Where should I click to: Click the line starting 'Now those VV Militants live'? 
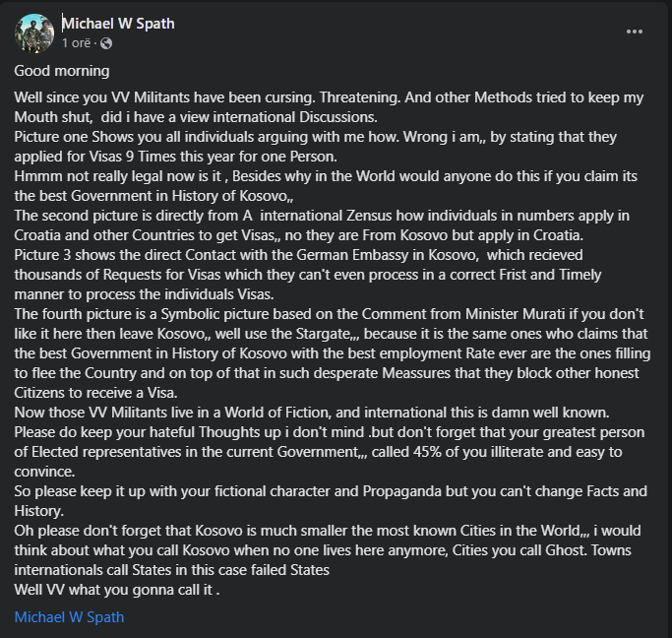click(x=312, y=413)
